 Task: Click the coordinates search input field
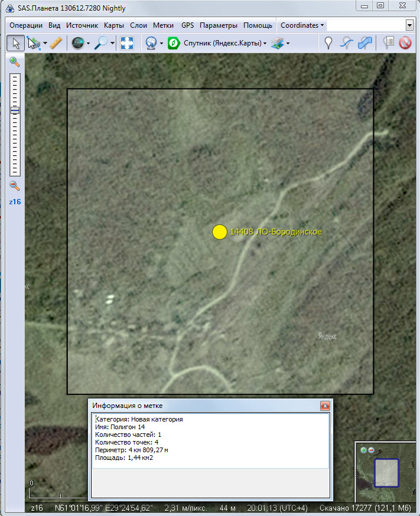(x=366, y=25)
